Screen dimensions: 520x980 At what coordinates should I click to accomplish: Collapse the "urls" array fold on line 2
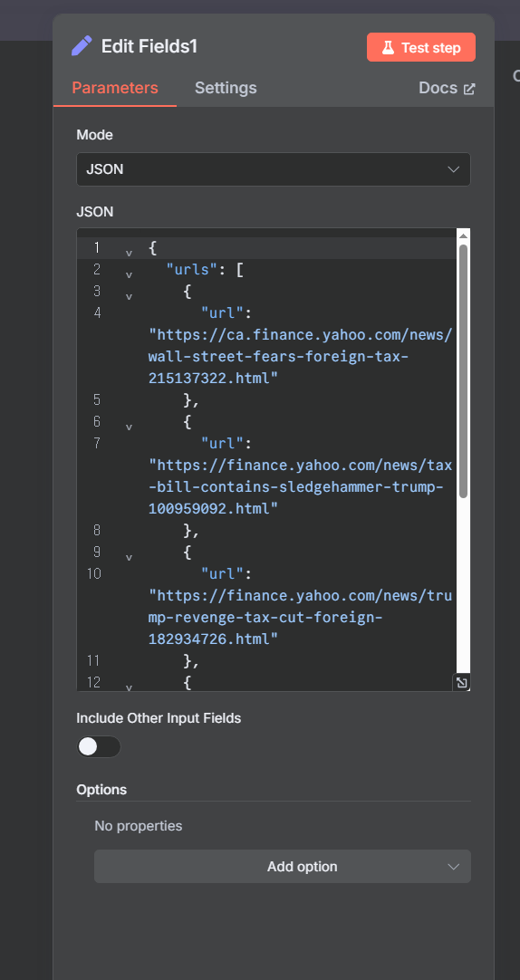point(129,274)
